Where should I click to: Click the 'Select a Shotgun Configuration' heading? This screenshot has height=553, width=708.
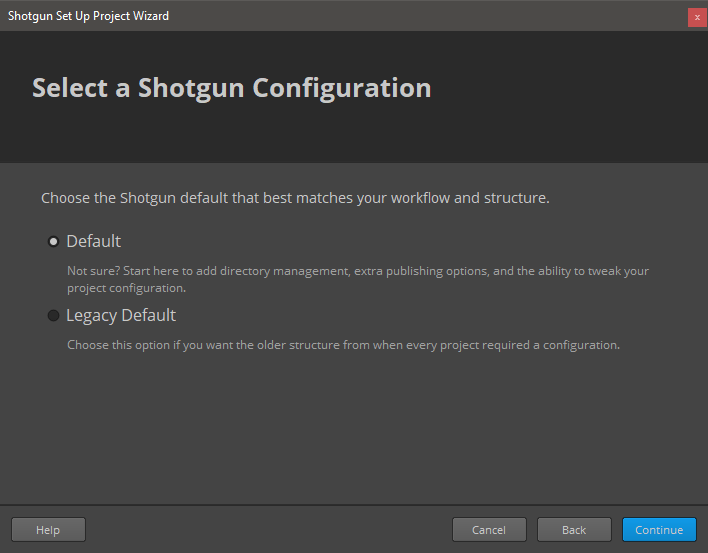tap(232, 88)
